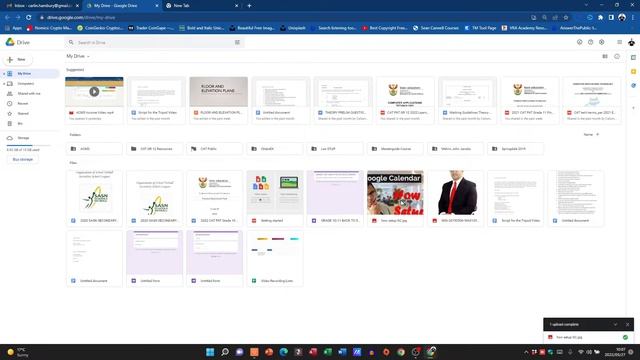Click in the Search in Drive field
Screen dimensions: 640x360
point(154,42)
